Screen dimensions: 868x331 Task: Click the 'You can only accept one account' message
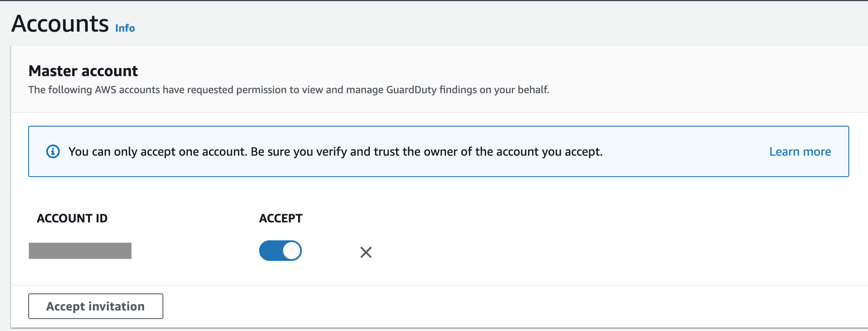click(x=335, y=152)
